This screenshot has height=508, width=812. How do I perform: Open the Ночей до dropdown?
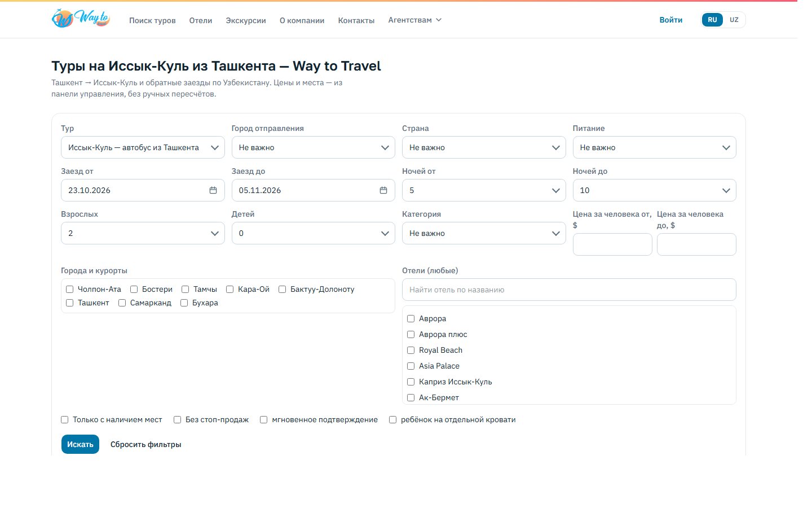(x=654, y=190)
